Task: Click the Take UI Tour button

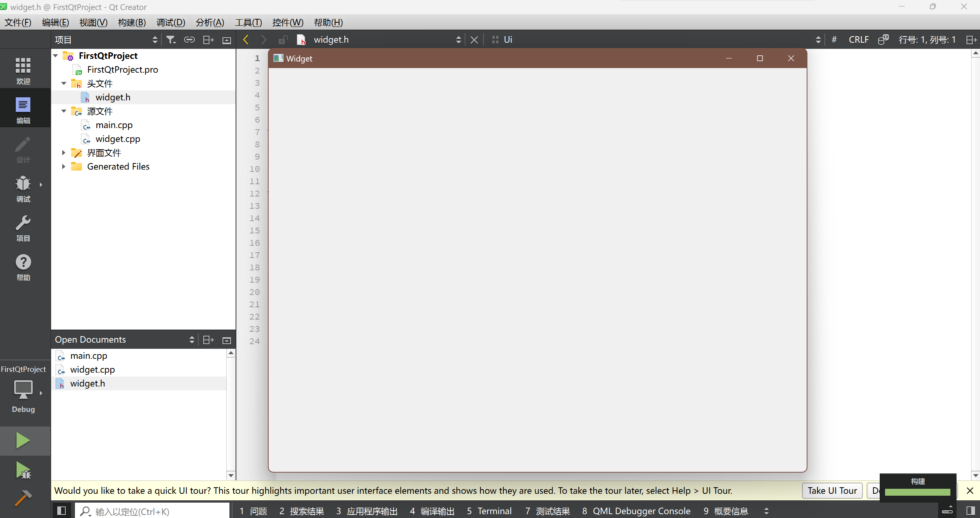Action: click(832, 490)
